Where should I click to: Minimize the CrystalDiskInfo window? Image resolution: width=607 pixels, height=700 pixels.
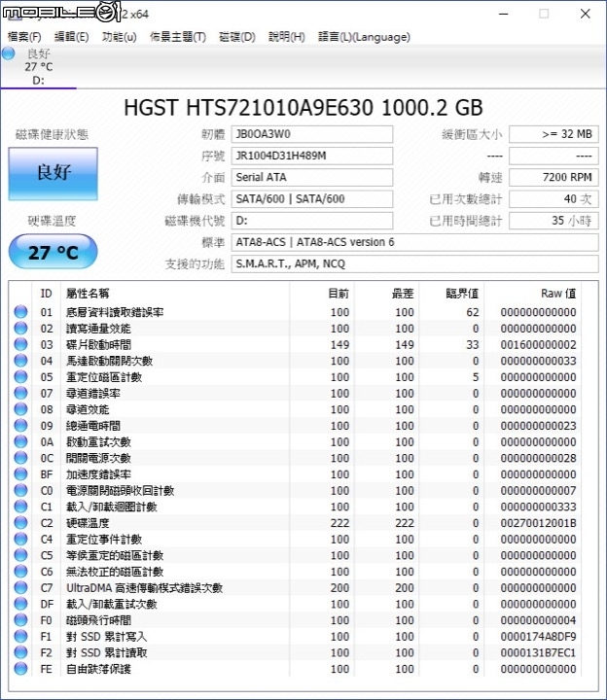(x=504, y=14)
